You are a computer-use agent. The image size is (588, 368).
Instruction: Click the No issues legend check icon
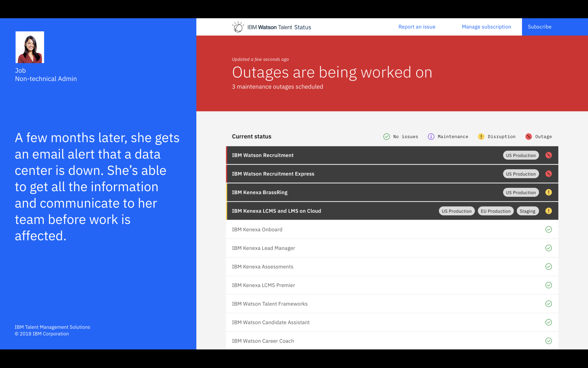tap(386, 137)
